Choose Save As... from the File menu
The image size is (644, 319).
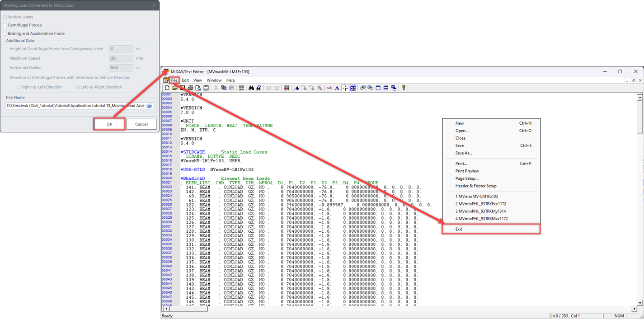point(491,153)
